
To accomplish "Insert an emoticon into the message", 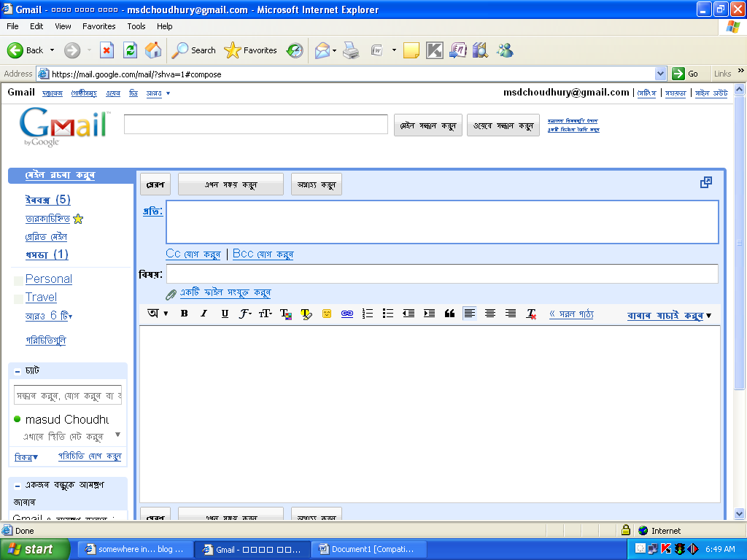I will (x=327, y=314).
